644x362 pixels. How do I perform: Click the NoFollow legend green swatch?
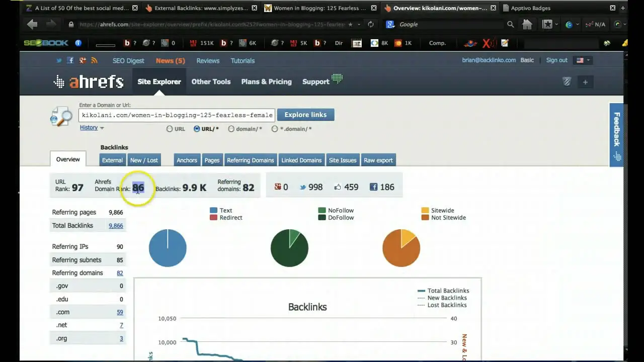pos(322,211)
